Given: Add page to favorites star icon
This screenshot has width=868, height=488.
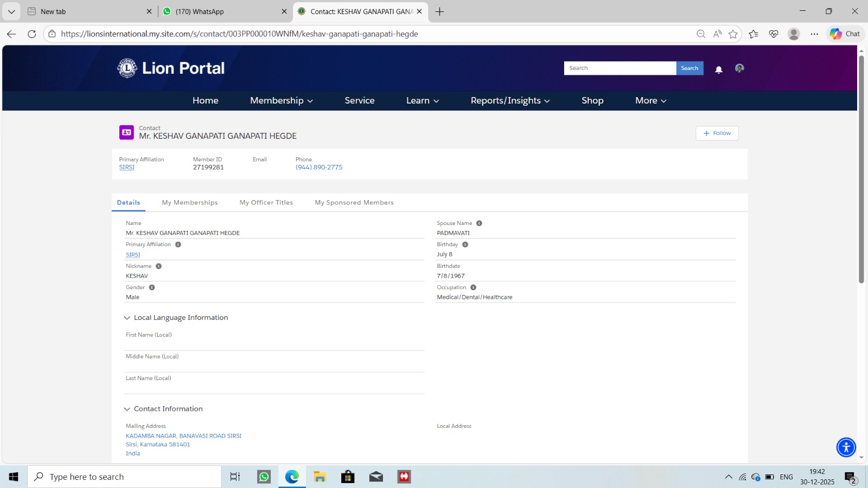Looking at the screenshot, I should click(x=733, y=34).
